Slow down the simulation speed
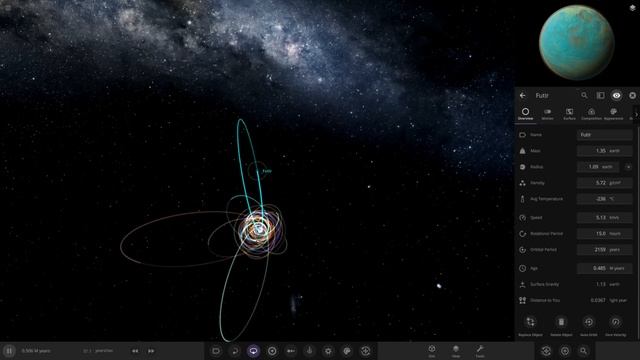Screen dimensions: 640x360 (x=135, y=351)
